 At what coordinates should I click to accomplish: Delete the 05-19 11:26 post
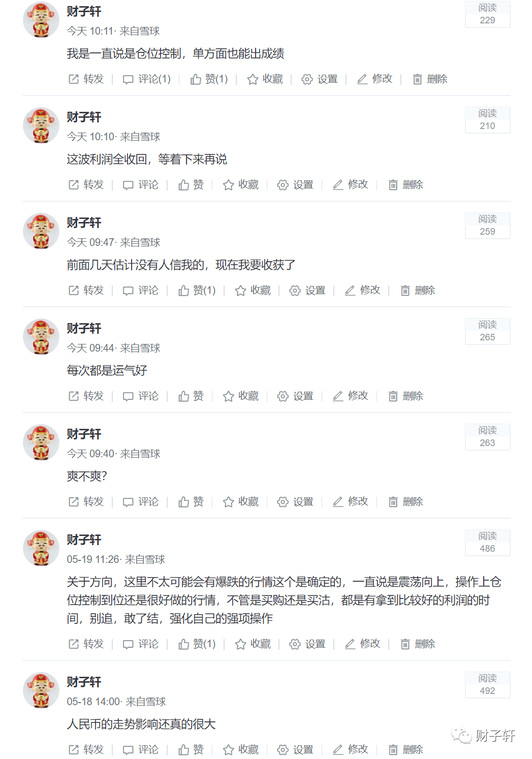(x=418, y=644)
